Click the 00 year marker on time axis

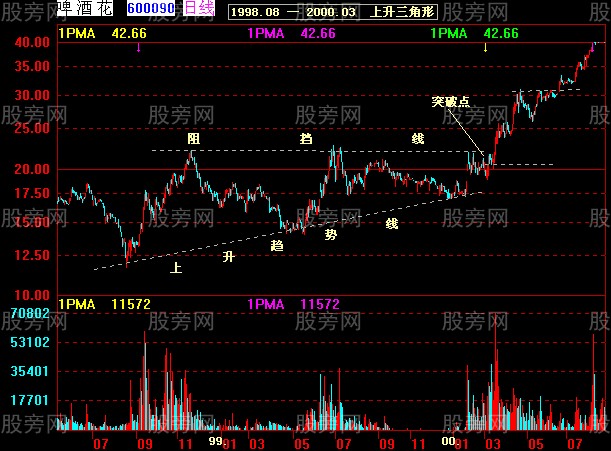click(x=448, y=441)
